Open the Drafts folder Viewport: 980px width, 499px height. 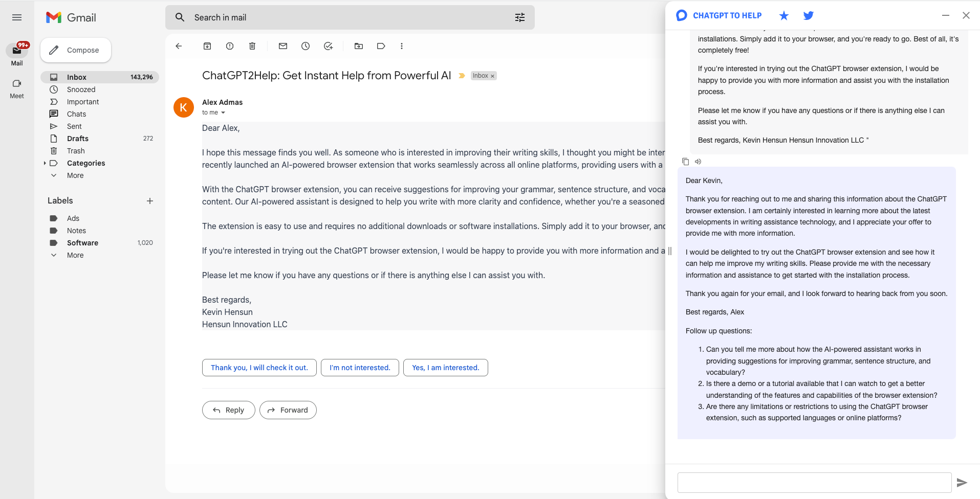point(100,139)
